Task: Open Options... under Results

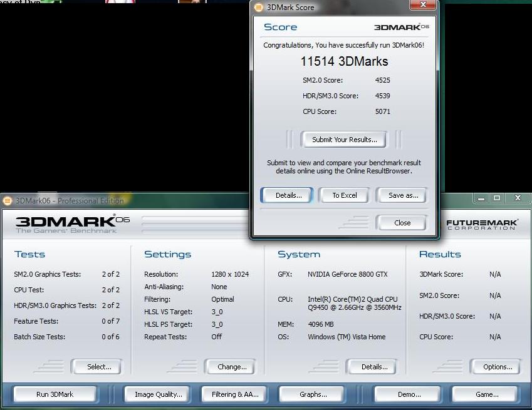Action: [496, 367]
